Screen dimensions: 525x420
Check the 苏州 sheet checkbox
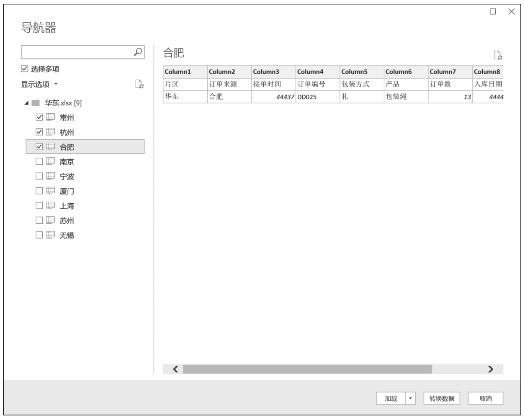click(x=39, y=220)
